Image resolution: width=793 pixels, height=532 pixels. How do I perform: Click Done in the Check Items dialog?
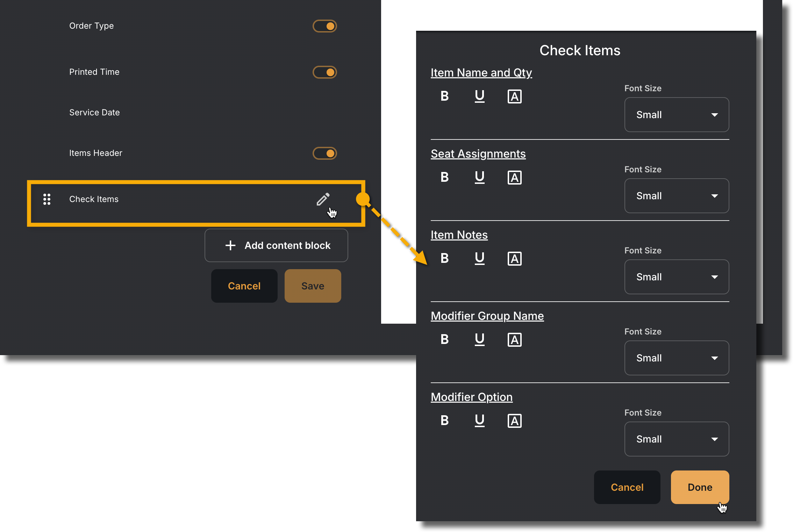(700, 487)
